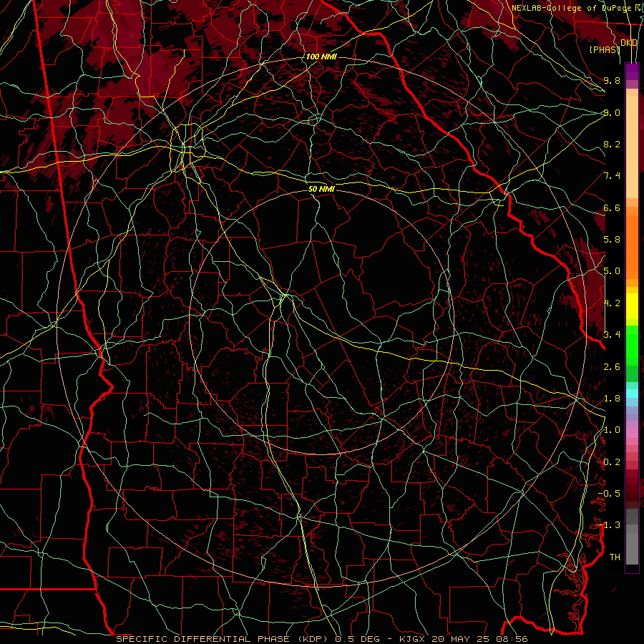Click the "8.2" scale value
This screenshot has height=644, width=644.
612,144
